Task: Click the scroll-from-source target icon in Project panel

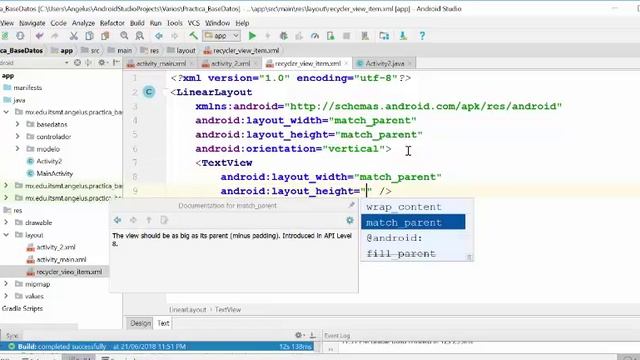Action: (x=77, y=63)
